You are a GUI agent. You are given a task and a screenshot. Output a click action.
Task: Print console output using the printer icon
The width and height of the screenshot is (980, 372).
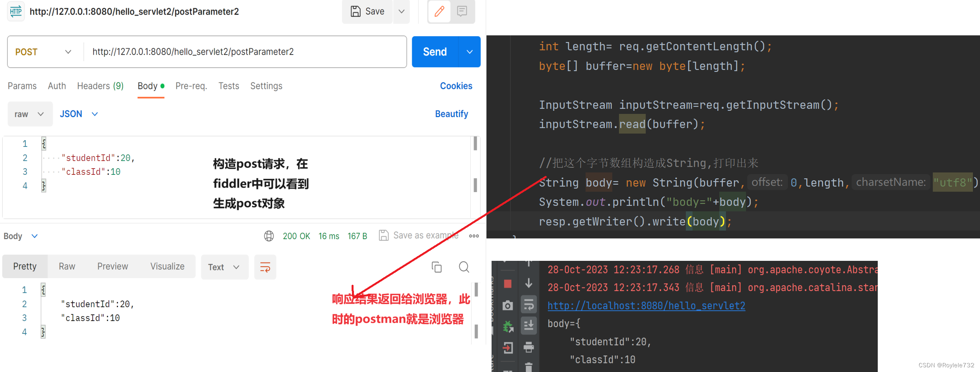click(x=529, y=348)
